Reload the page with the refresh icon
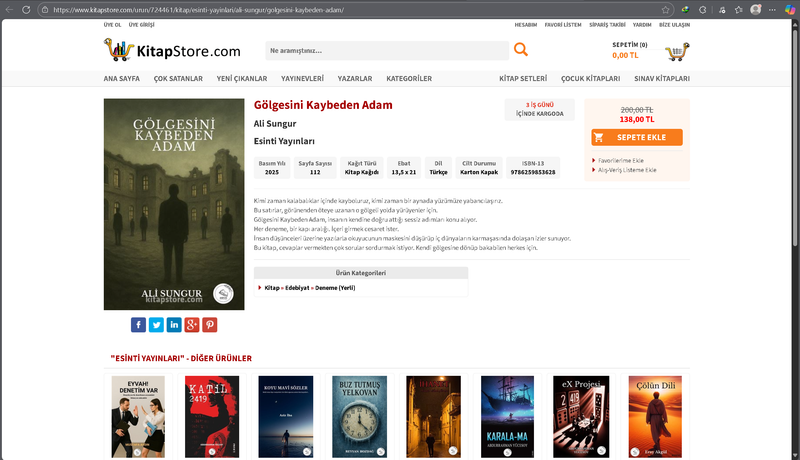This screenshot has width=800, height=460. coord(26,10)
